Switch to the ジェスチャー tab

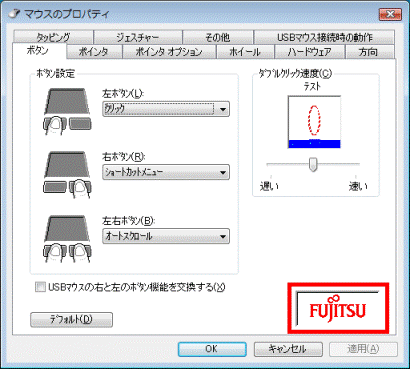coord(138,37)
